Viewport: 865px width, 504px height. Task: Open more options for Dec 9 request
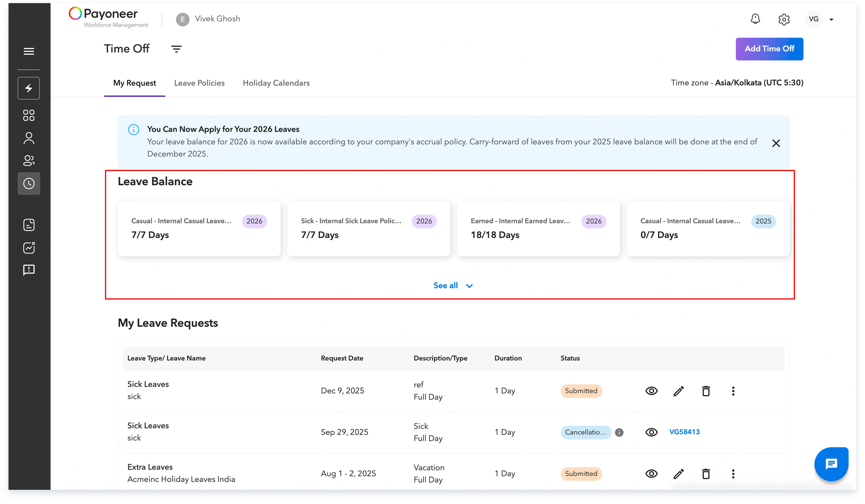pyautogui.click(x=733, y=391)
